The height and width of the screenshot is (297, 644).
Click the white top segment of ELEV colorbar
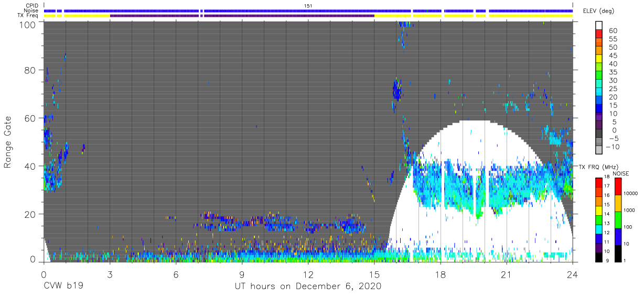598,25
